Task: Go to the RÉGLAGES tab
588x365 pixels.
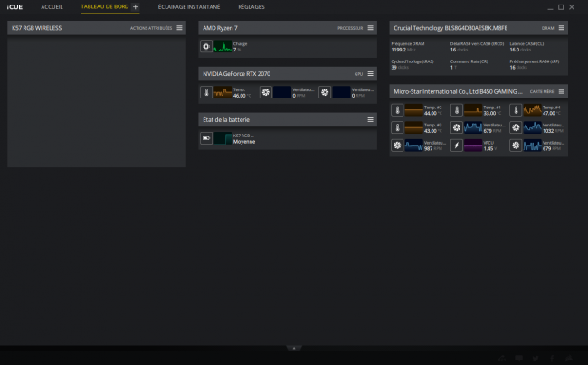Action: point(251,6)
